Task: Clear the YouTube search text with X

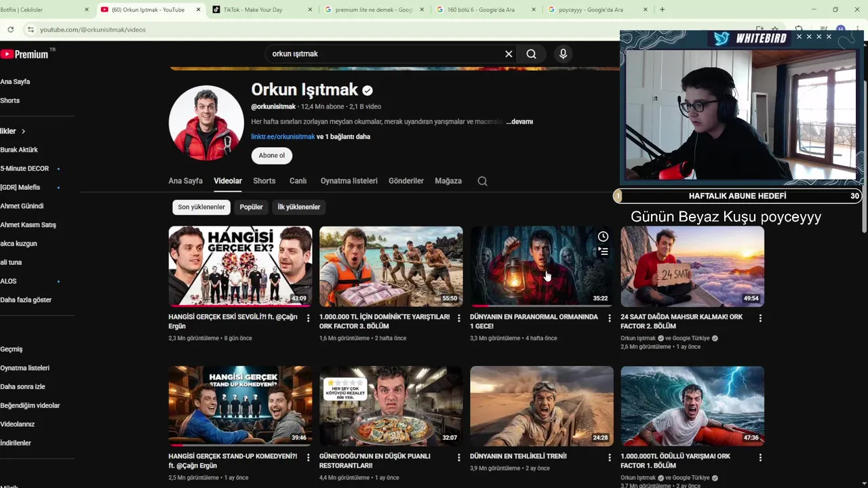Action: [x=509, y=54]
